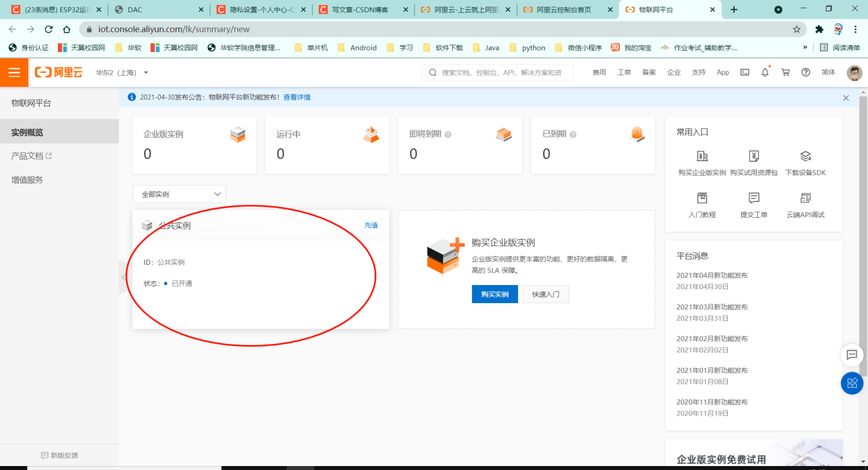Close the announcement banner

pos(846,98)
